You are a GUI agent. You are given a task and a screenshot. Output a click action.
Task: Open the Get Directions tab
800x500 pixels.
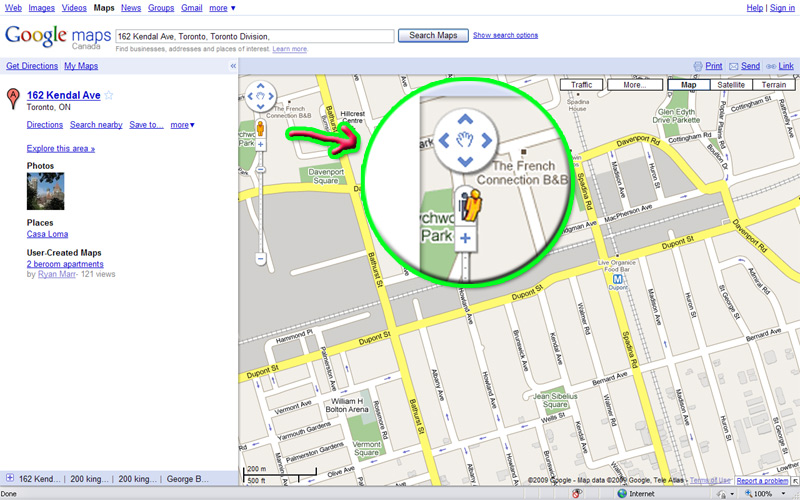(32, 66)
